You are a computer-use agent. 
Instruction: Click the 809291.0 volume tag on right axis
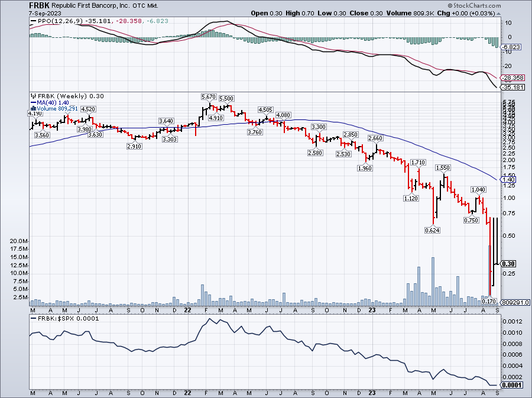pos(514,302)
